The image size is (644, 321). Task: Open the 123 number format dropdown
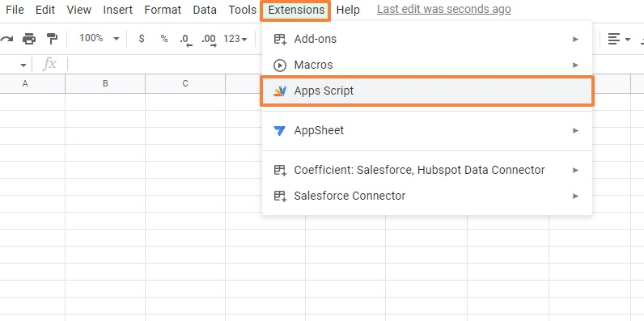pyautogui.click(x=235, y=39)
